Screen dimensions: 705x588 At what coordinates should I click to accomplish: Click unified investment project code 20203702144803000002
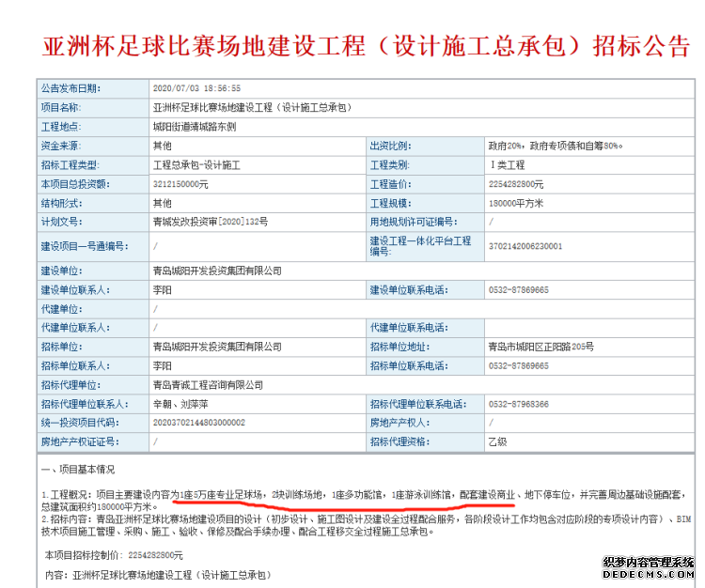(x=198, y=423)
